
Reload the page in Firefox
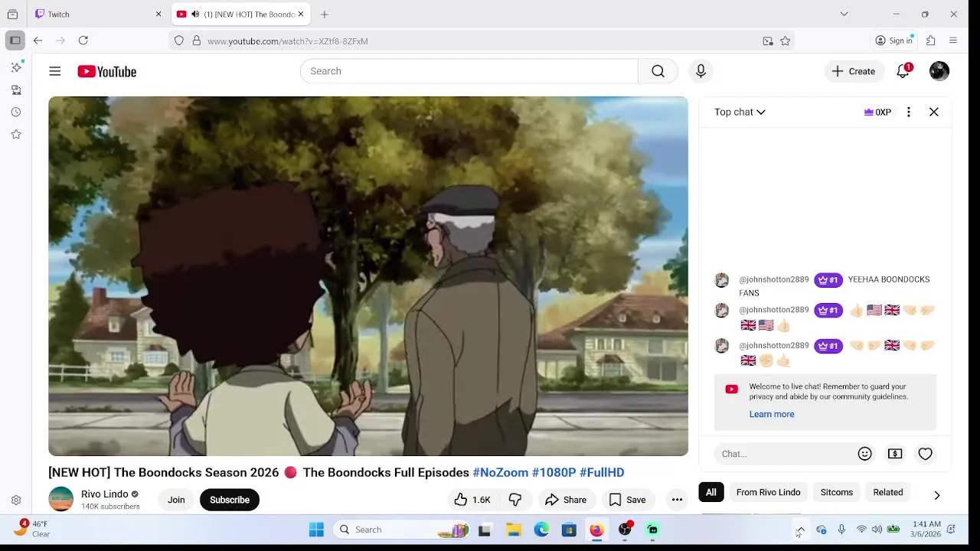tap(83, 41)
